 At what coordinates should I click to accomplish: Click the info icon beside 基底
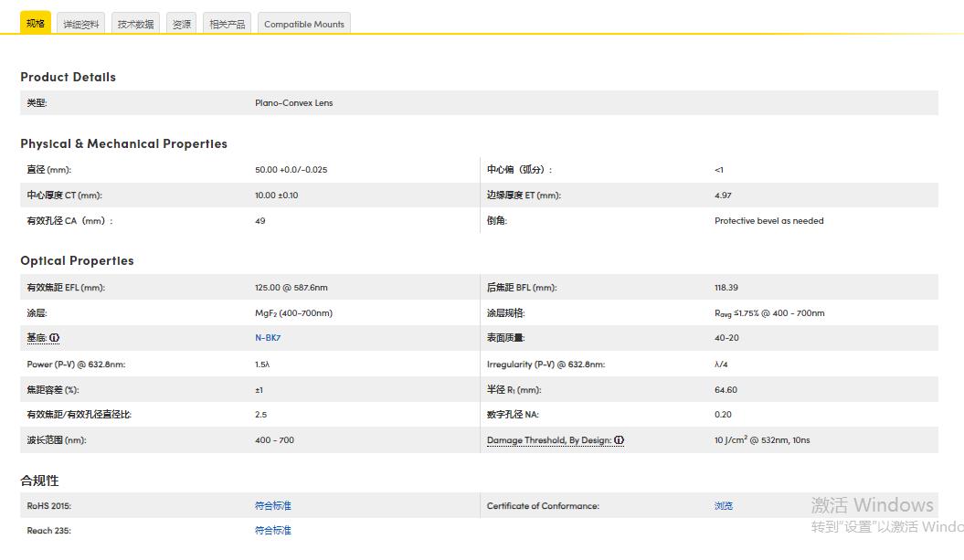point(55,338)
